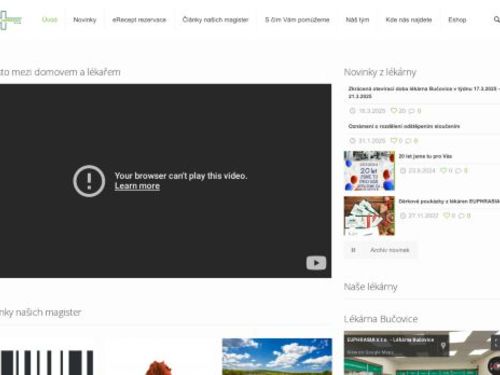This screenshot has height=375, width=500.
Task: Click the pharmacy cross logo
Action: pyautogui.click(x=10, y=20)
